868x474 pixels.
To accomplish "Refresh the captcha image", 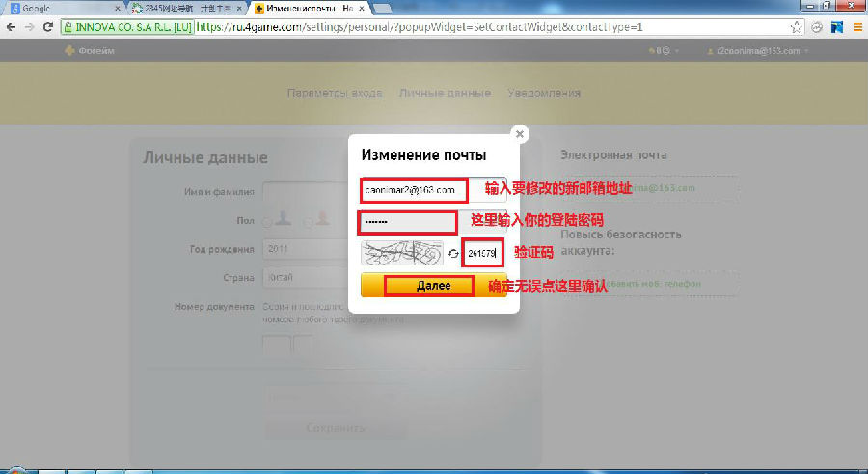I will pyautogui.click(x=452, y=254).
